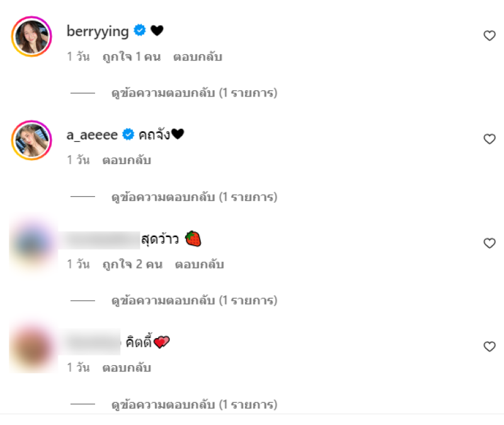Reply to the สุดว้าว strawberry comment

199,264
